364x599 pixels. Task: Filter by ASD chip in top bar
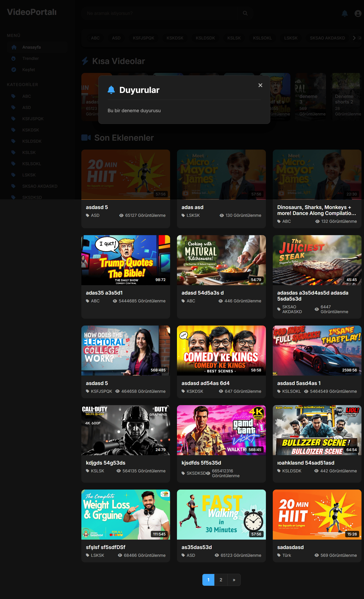coord(116,38)
